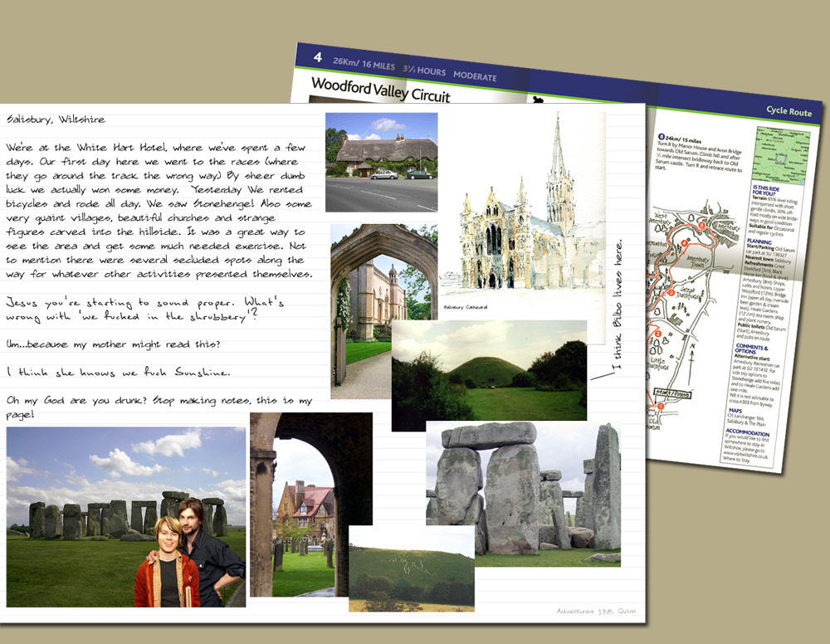This screenshot has height=644, width=830.
Task: Click 'Um...because my mother might read this?' line
Action: tap(113, 344)
